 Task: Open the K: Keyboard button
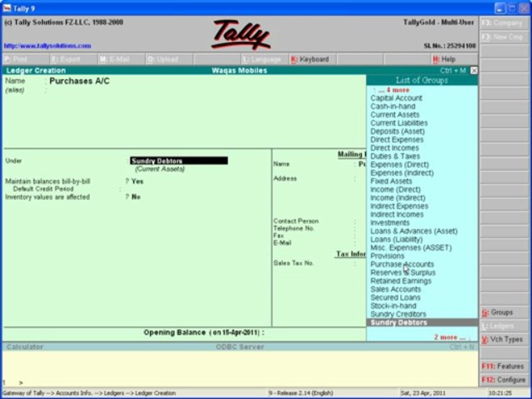click(x=312, y=59)
